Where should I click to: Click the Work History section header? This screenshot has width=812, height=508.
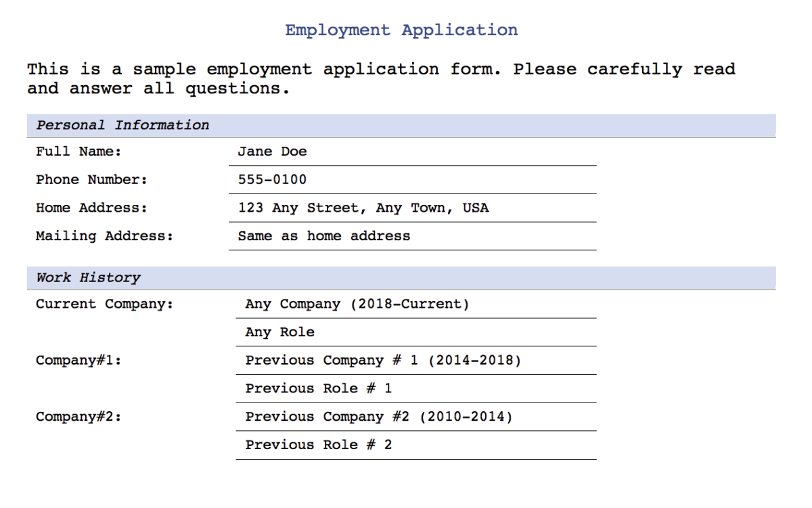(x=401, y=278)
